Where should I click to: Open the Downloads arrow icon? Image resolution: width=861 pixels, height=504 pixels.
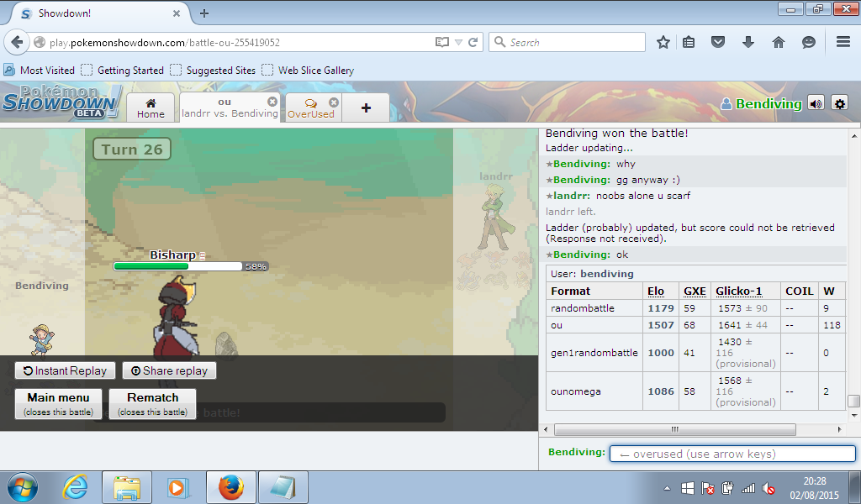click(747, 42)
